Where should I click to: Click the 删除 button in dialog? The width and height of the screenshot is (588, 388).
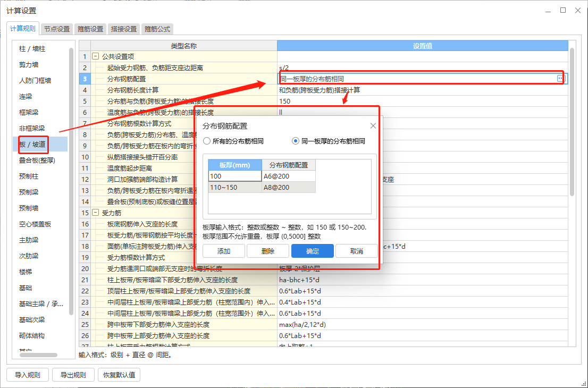[x=268, y=251]
